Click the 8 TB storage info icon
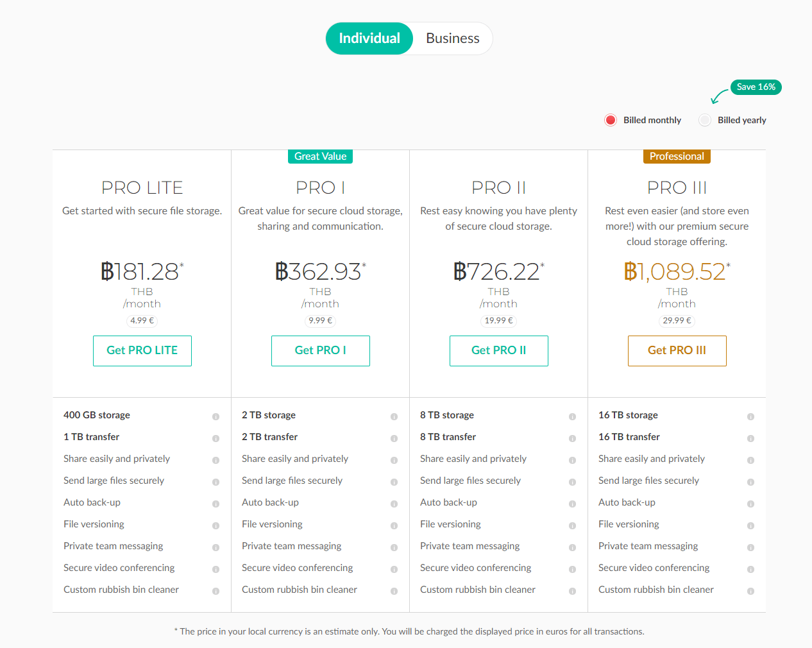Image resolution: width=812 pixels, height=648 pixels. [x=572, y=416]
